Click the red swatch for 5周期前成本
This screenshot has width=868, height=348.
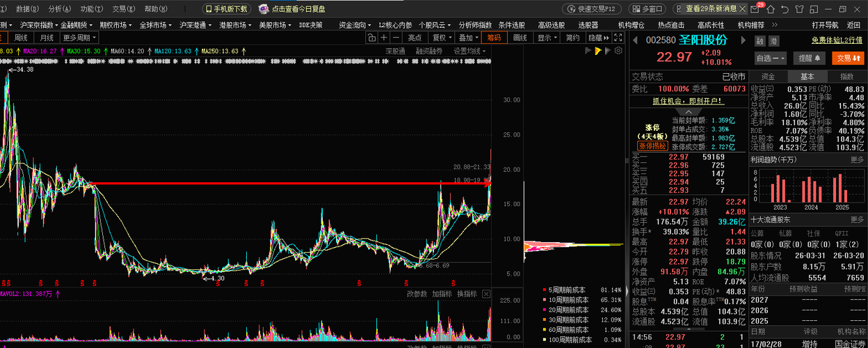click(x=543, y=290)
